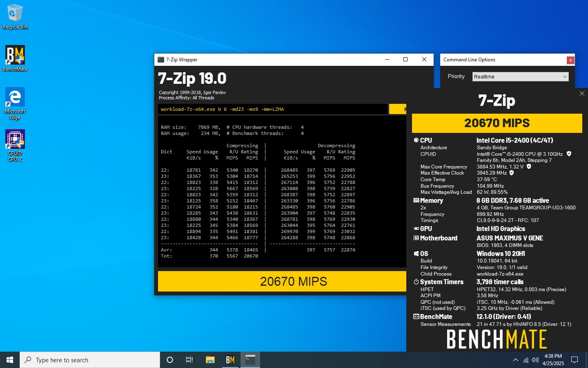Click the Sandy Bridge architecture value
588x368 pixels.
(492, 148)
